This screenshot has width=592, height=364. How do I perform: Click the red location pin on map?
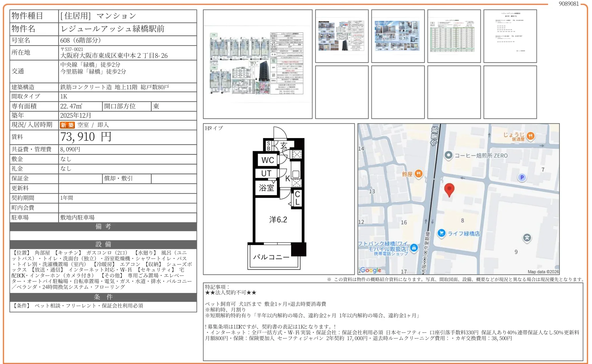coord(449,190)
